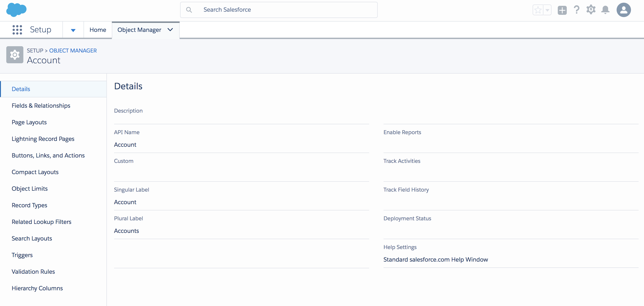Click the Salesforce cloud logo
This screenshot has height=306, width=644.
click(x=16, y=10)
